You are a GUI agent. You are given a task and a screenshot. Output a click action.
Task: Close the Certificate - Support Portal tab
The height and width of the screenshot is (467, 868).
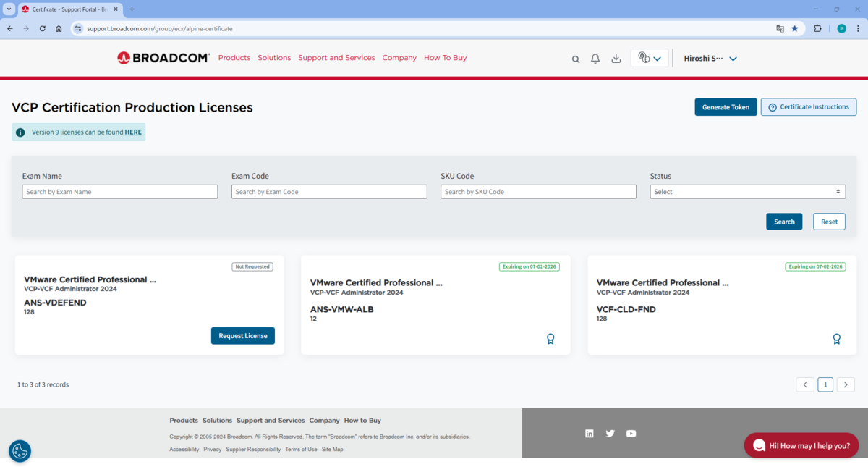(x=117, y=9)
